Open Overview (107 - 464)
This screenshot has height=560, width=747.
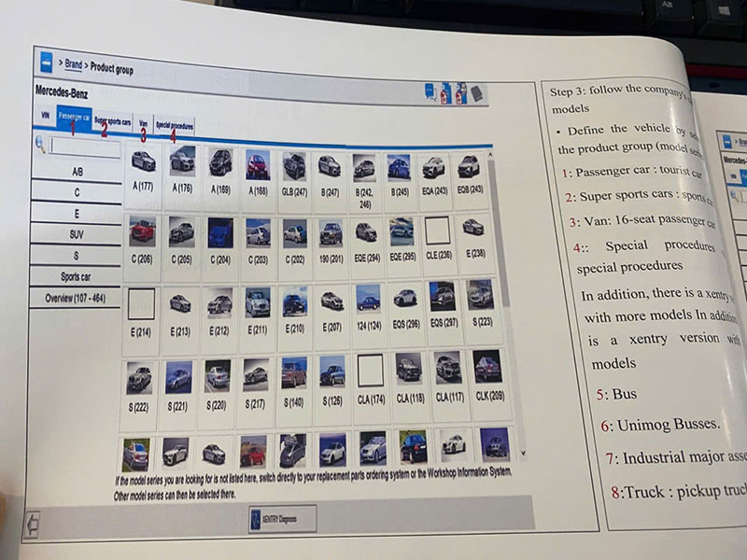(x=75, y=298)
